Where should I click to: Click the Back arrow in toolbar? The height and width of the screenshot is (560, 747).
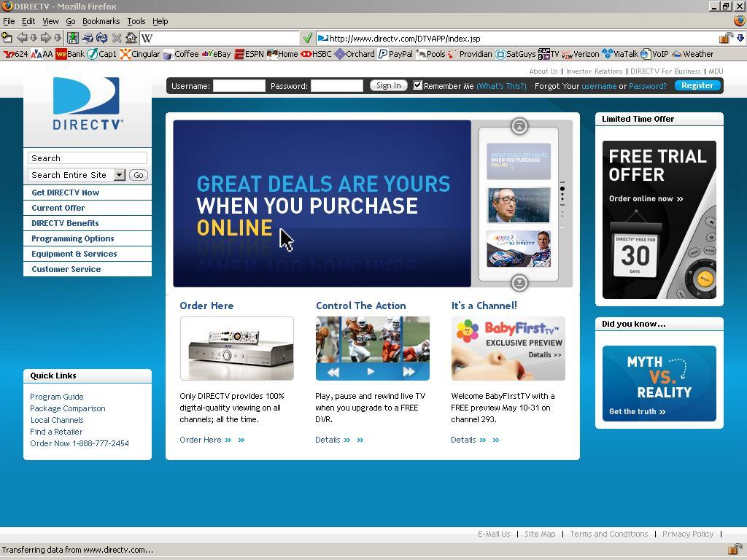click(x=22, y=38)
